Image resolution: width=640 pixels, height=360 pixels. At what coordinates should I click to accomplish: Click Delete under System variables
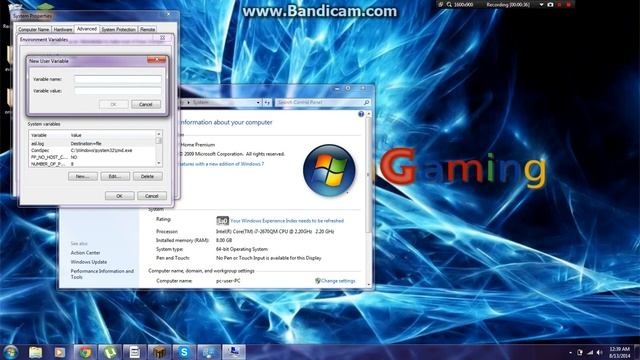pyautogui.click(x=147, y=176)
